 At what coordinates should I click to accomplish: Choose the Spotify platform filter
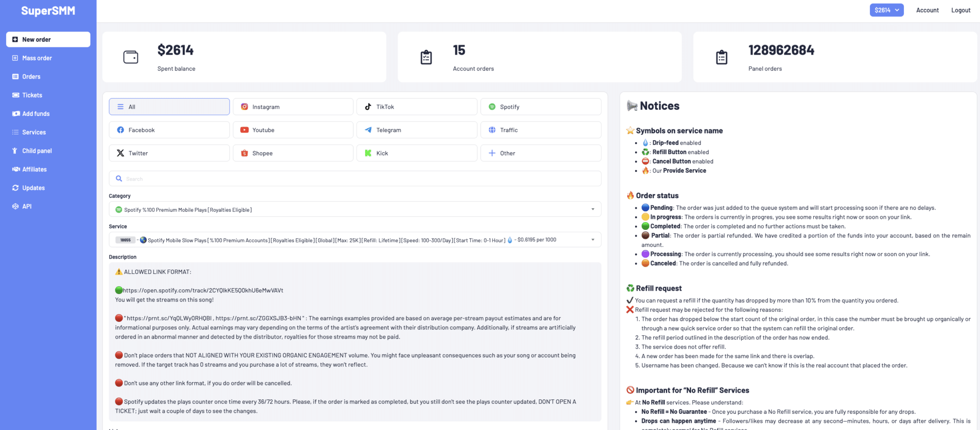pyautogui.click(x=540, y=107)
